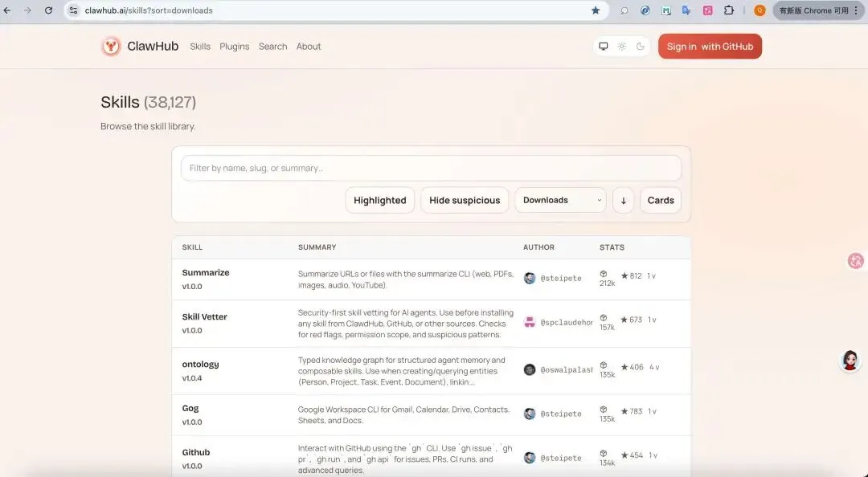Screen dimensions: 868x477
Task: Click the steipete avatar in Github row
Action: pos(530,458)
